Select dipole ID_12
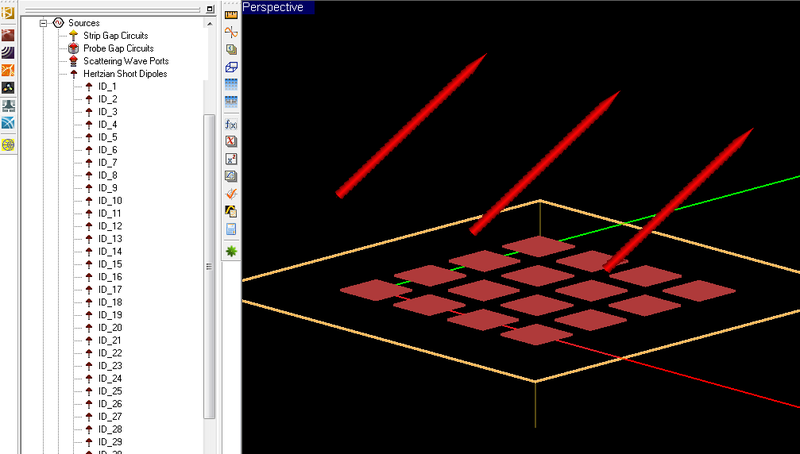The width and height of the screenshot is (800, 454). tap(110, 226)
